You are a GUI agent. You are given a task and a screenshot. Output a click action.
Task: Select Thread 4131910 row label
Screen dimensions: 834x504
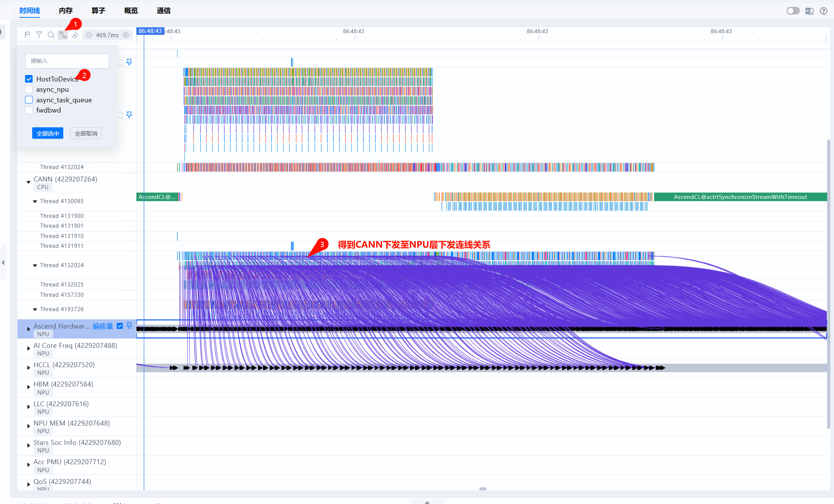pos(62,236)
